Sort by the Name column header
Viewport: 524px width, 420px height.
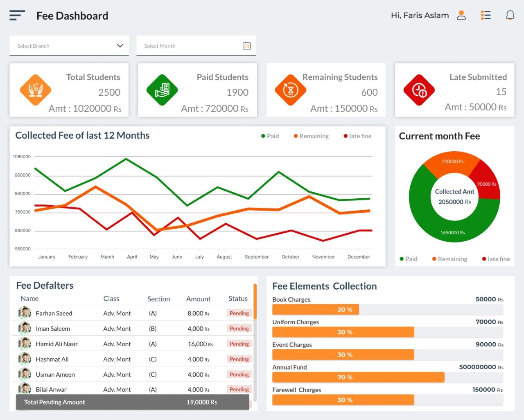click(30, 299)
